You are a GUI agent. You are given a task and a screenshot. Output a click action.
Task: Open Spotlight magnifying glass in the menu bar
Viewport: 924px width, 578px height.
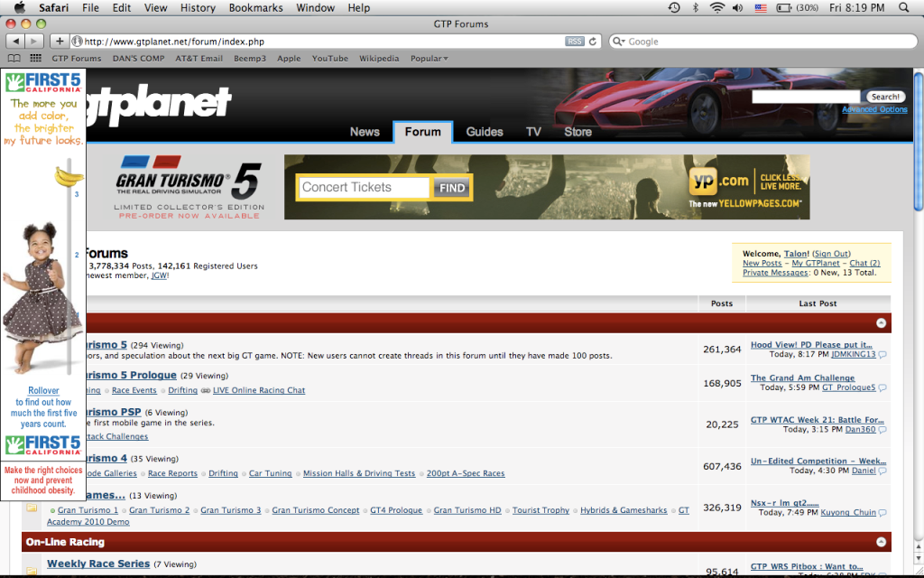pos(903,8)
